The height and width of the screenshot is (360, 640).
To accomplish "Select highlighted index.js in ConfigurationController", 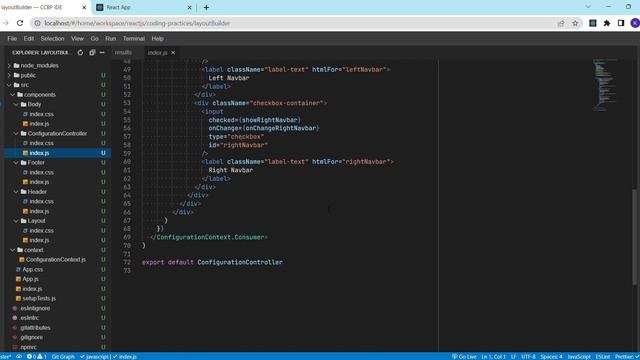I will coord(39,153).
